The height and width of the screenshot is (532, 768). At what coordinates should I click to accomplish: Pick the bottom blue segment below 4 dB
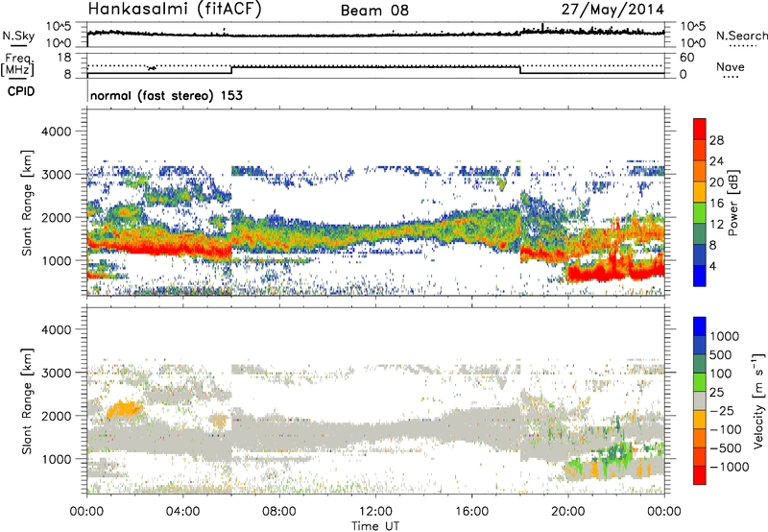[700, 276]
